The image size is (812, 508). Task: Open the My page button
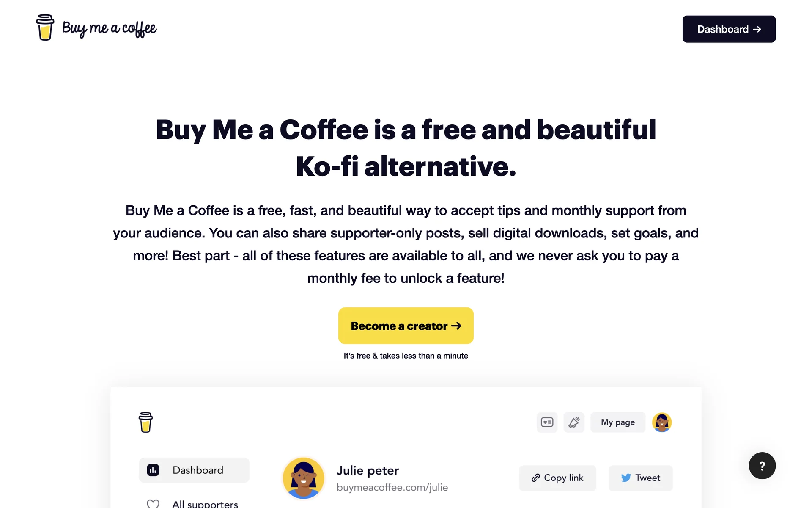[617, 422]
